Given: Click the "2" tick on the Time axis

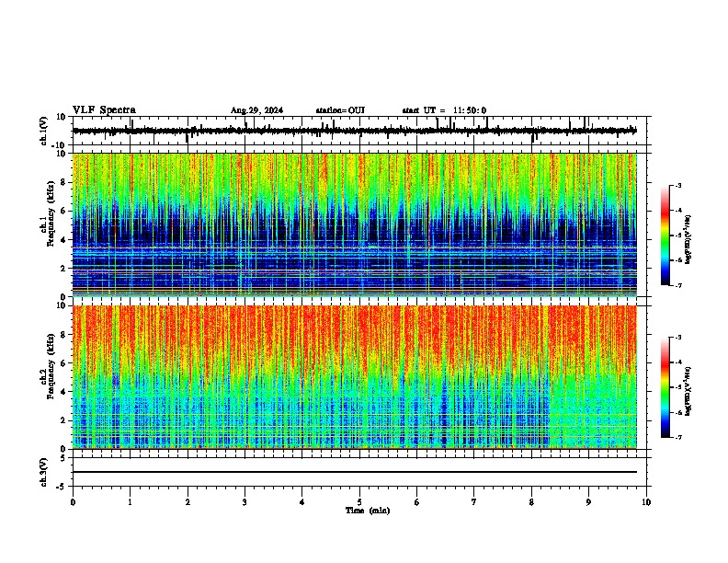Looking at the screenshot, I should (188, 502).
